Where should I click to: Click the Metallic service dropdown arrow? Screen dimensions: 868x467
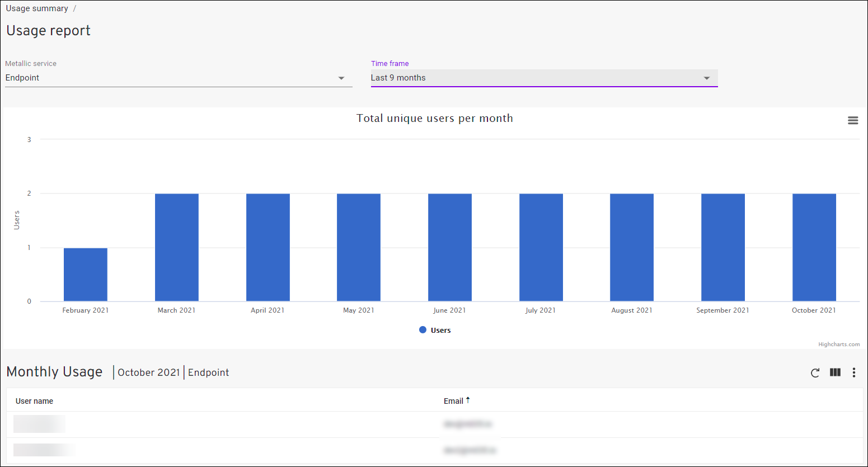coord(341,78)
